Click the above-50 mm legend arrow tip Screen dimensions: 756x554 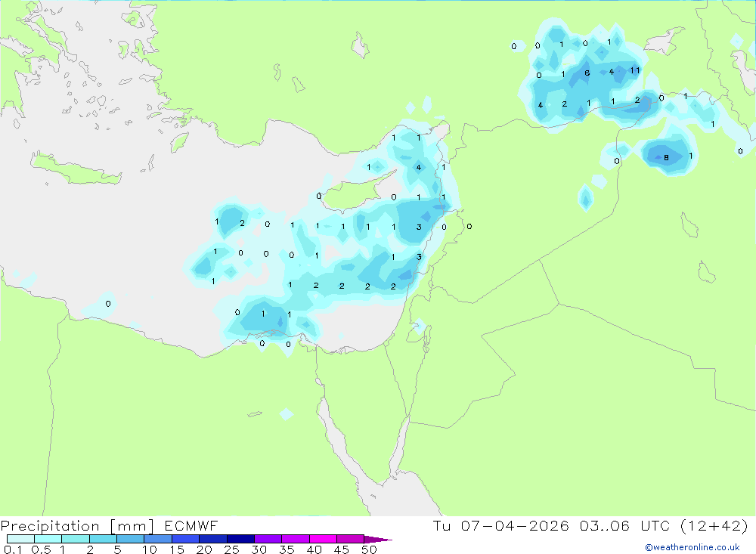[377, 539]
